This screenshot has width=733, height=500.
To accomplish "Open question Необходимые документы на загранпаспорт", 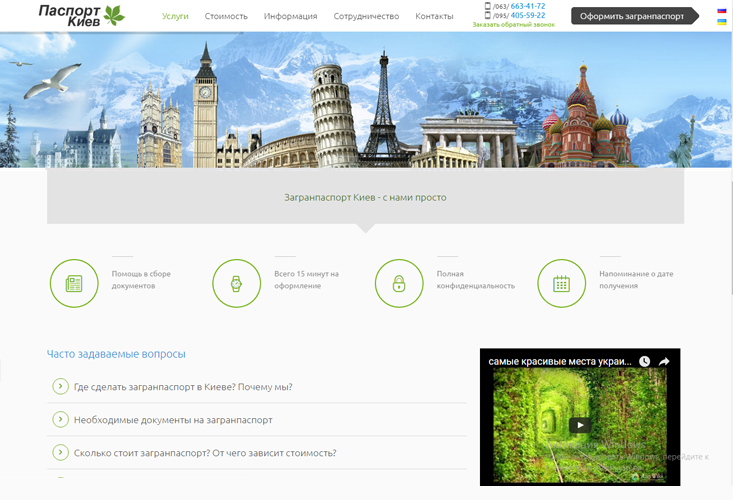I will coord(173,420).
